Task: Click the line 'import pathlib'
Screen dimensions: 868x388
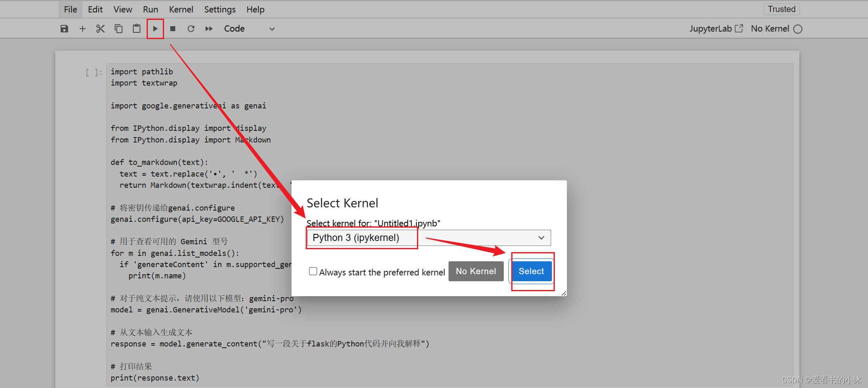Action: [142, 72]
